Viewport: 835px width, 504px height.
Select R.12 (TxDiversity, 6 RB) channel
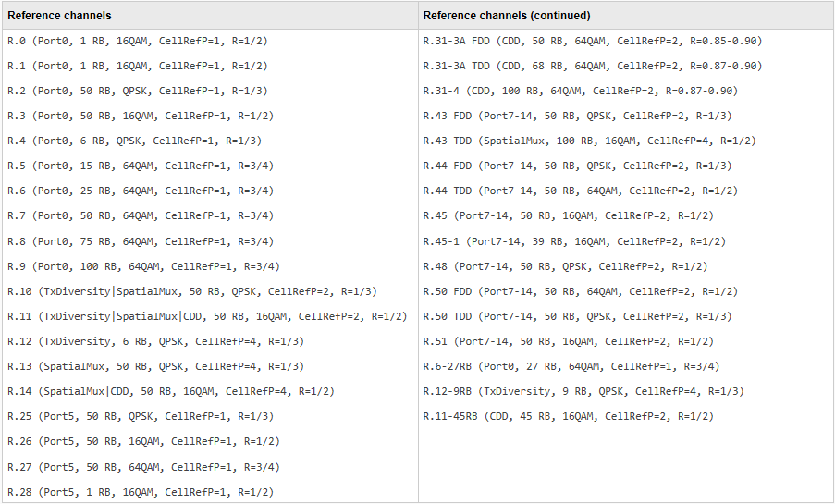(x=154, y=341)
